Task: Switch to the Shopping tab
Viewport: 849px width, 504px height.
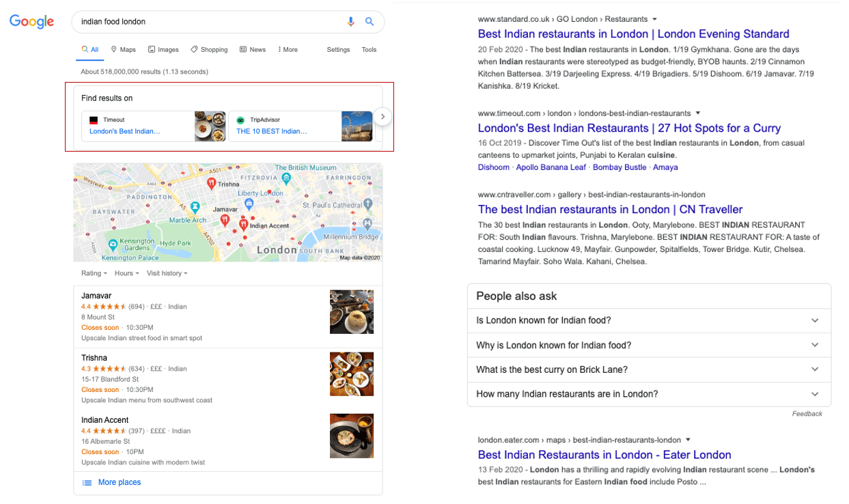Action: [x=209, y=50]
